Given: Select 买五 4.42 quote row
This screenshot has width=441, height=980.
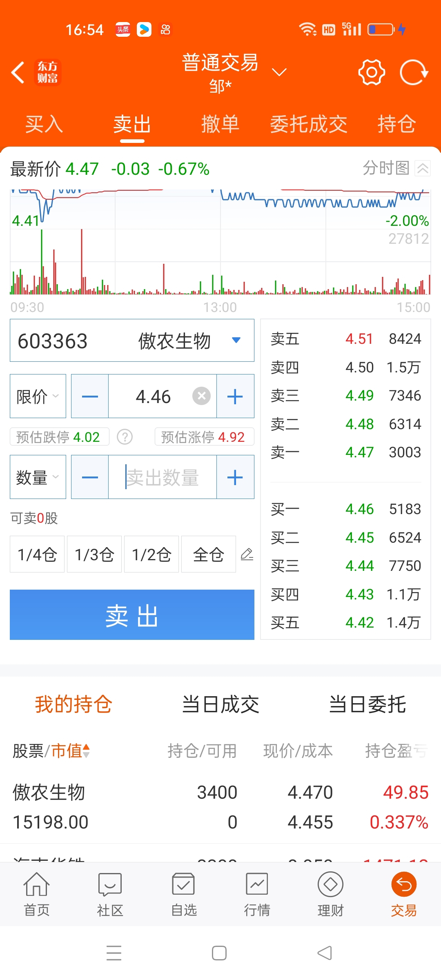Looking at the screenshot, I should [345, 622].
